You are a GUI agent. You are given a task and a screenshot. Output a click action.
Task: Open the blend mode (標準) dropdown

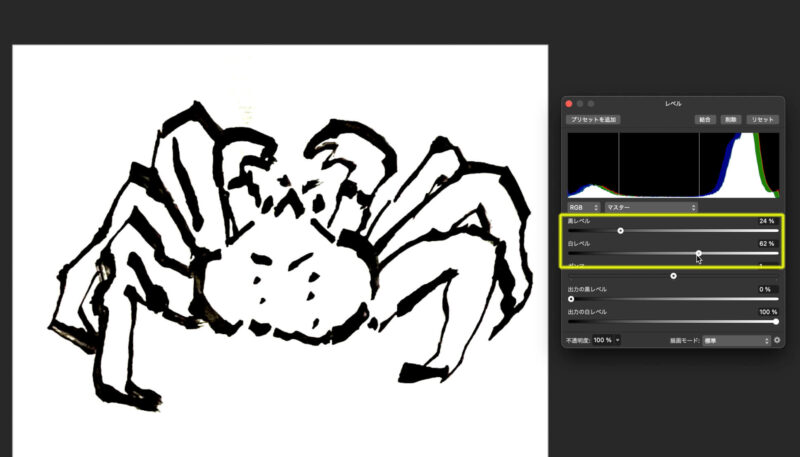[x=737, y=340]
